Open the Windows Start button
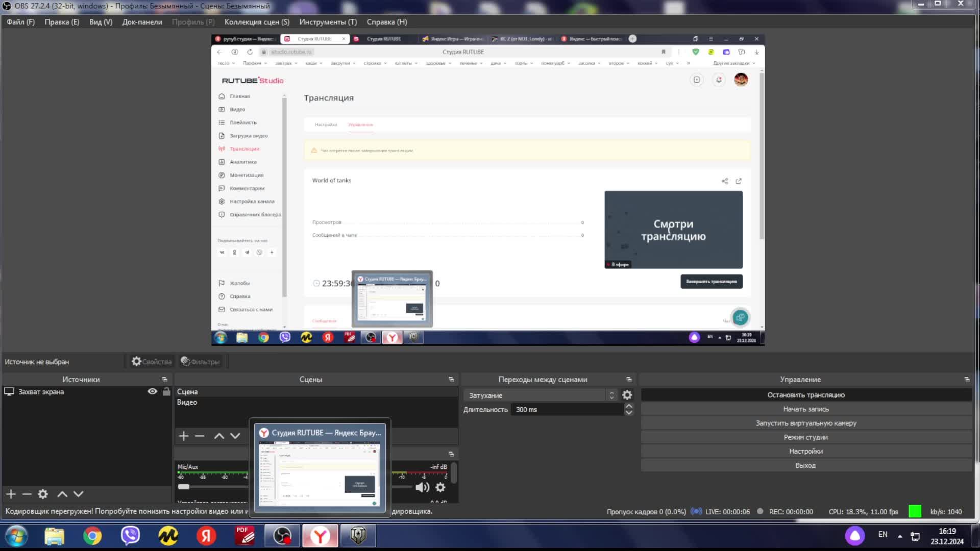This screenshot has height=551, width=980. 16,536
